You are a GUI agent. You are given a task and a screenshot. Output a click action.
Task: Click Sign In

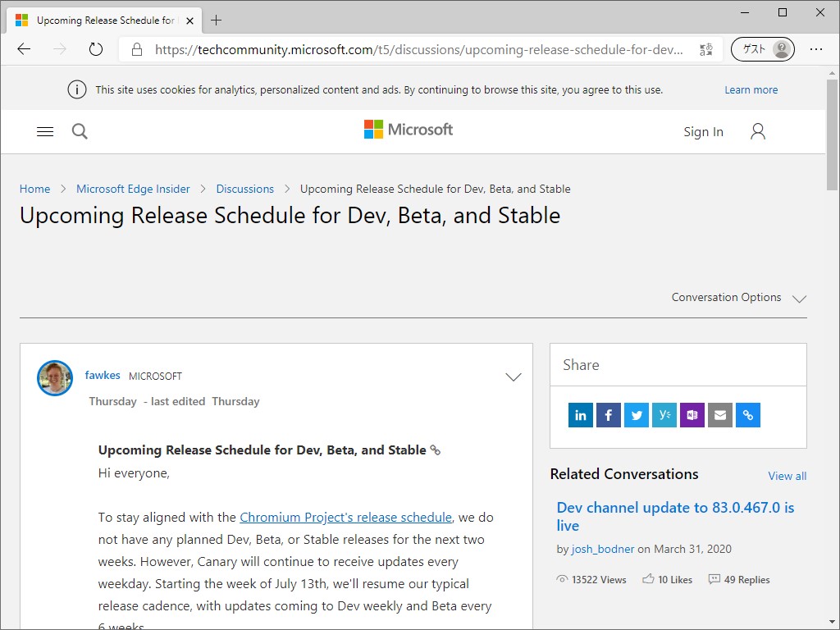pos(703,131)
